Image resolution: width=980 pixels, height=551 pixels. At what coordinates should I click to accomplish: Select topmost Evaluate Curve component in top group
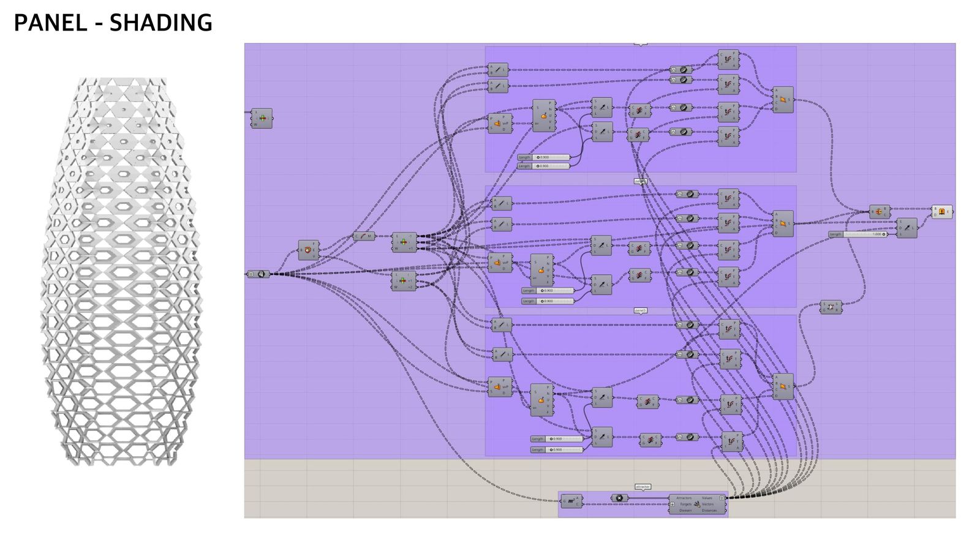729,60
